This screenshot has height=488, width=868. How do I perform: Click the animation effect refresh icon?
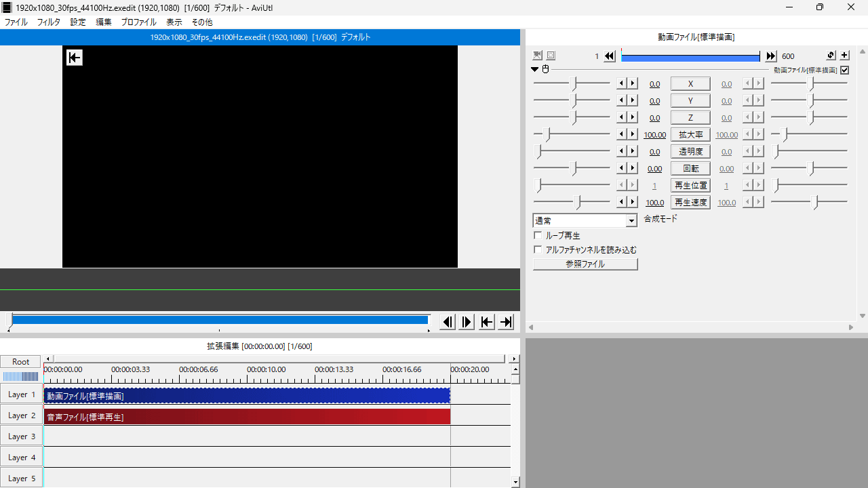point(831,56)
